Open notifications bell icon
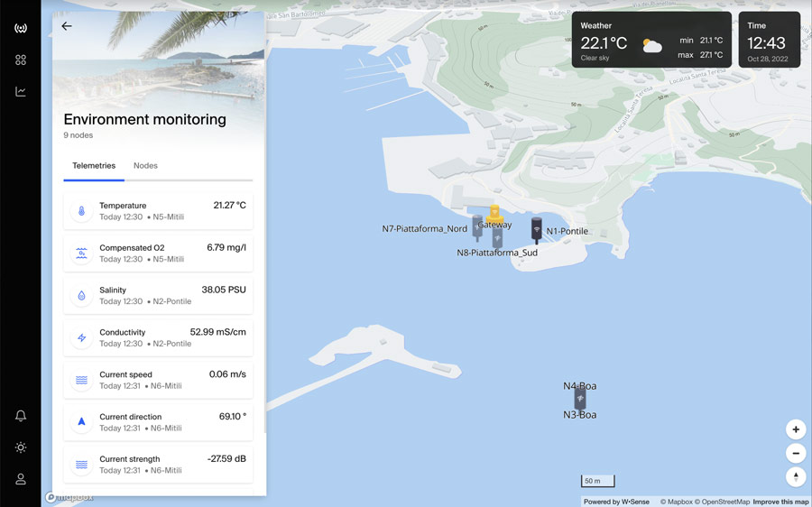Screen dimensions: 812x507 21,415
